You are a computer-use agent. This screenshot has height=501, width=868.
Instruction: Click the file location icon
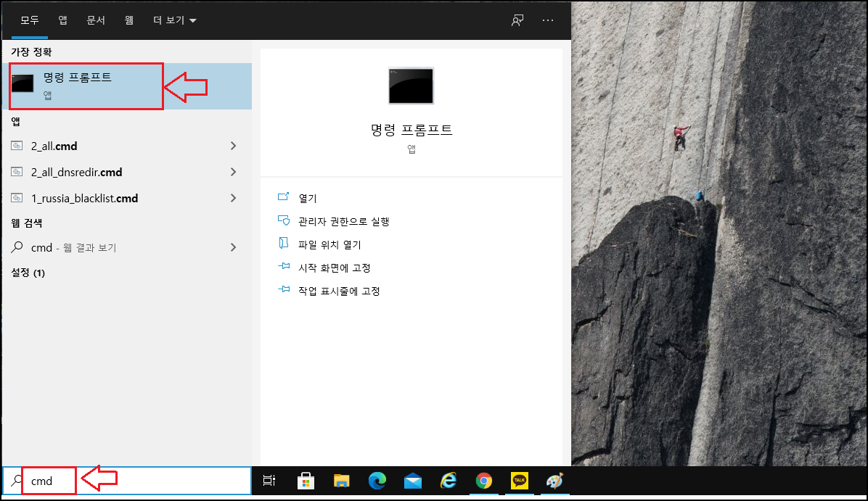[x=284, y=244]
